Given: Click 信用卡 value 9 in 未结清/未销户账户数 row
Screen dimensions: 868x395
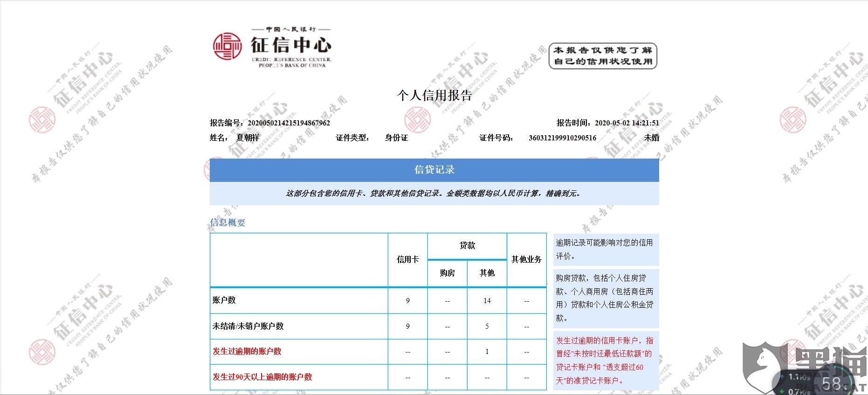Looking at the screenshot, I should (407, 326).
